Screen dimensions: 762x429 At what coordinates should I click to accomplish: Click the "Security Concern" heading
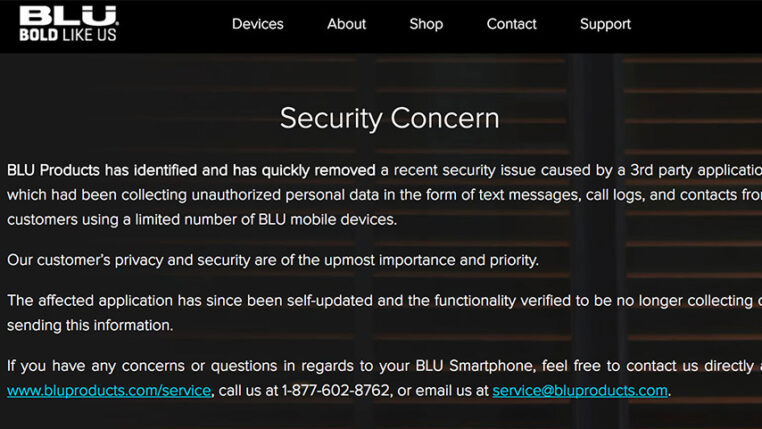(389, 118)
